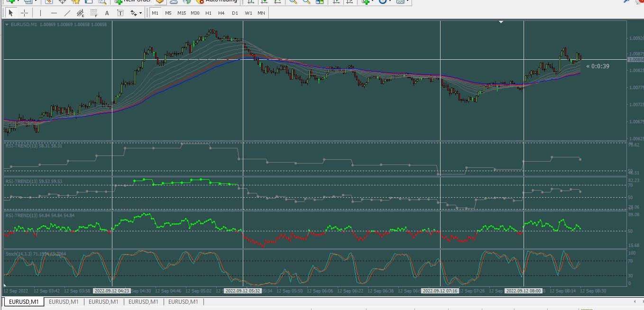Screen dimensions: 644x310
Task: Click the 2022.09.12 05:32 time label
Action: point(243,291)
